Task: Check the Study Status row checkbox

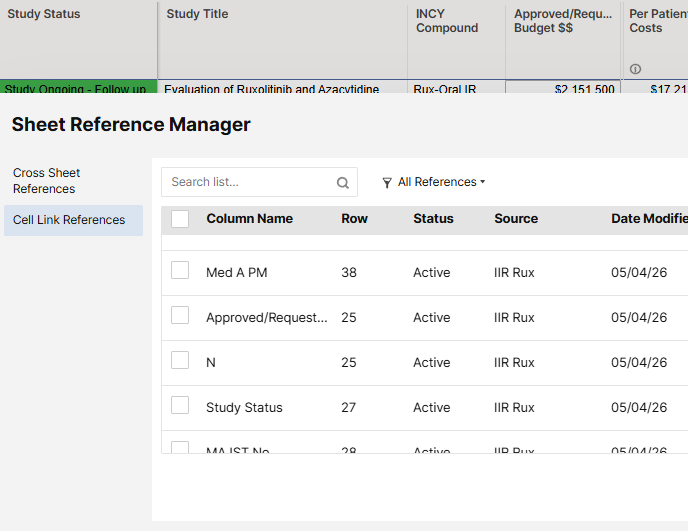Action: [x=180, y=405]
